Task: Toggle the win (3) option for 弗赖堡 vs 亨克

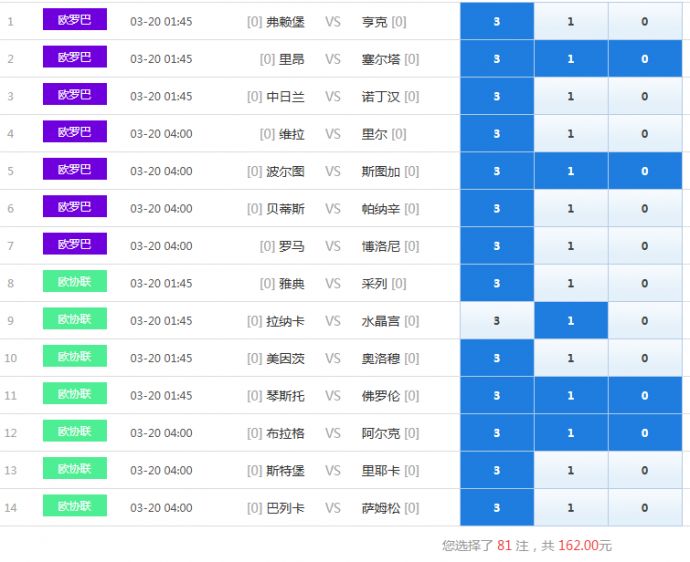Action: pyautogui.click(x=497, y=21)
